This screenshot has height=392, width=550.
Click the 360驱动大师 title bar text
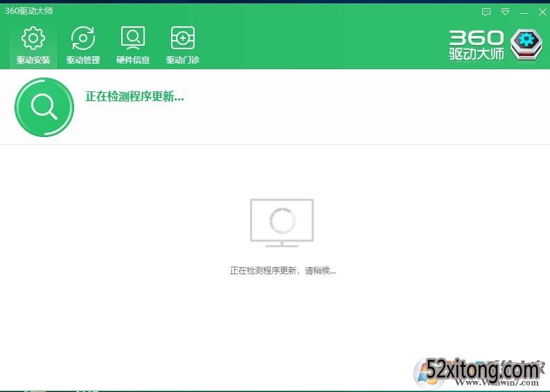[29, 11]
